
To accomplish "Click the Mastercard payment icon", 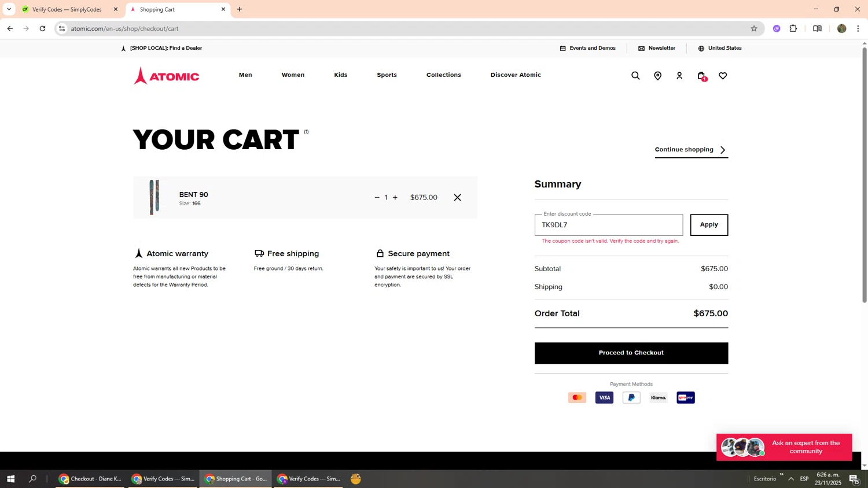I will (x=577, y=398).
